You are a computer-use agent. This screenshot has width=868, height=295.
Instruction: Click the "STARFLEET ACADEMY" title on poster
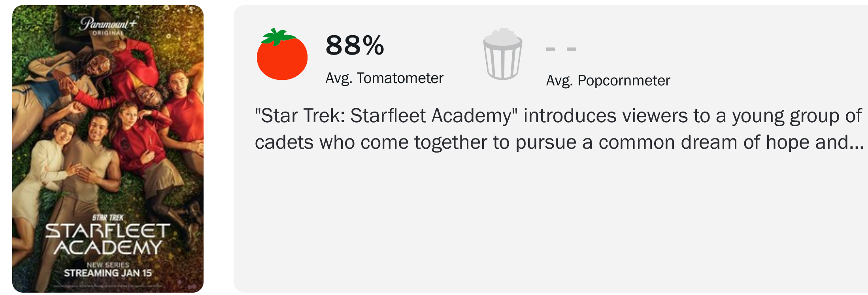(x=108, y=239)
